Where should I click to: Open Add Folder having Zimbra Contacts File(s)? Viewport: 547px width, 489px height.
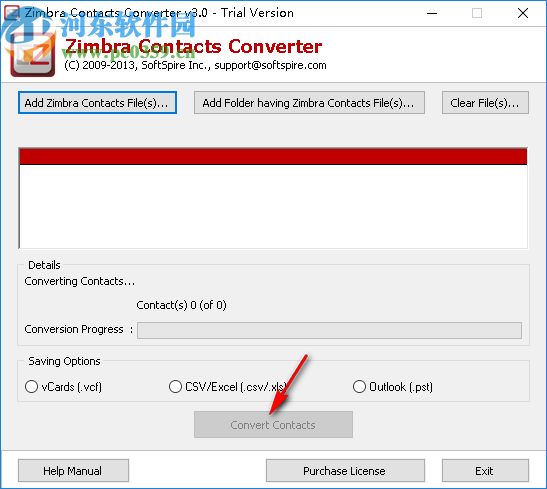coord(309,103)
